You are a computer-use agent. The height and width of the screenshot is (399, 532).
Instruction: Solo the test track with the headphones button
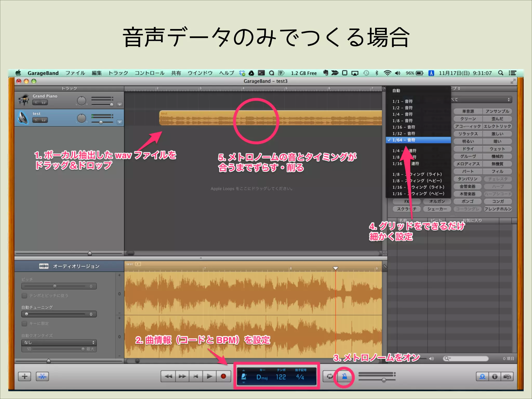coord(44,120)
